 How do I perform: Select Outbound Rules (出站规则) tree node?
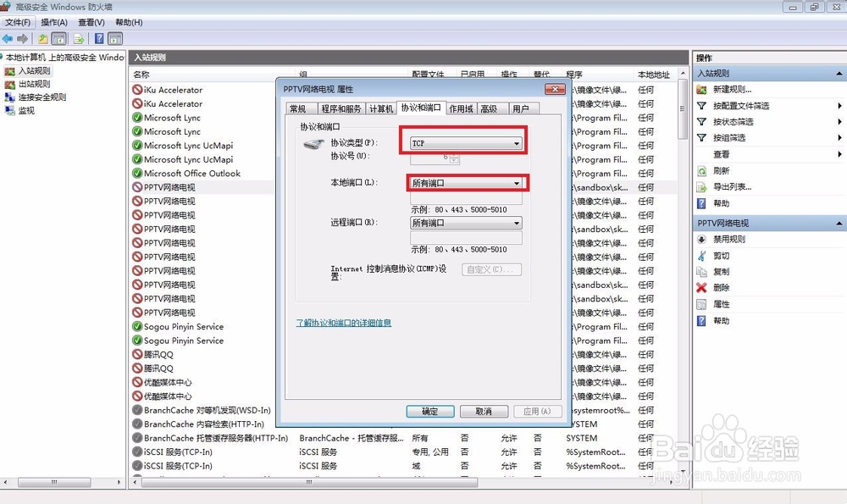coord(34,84)
